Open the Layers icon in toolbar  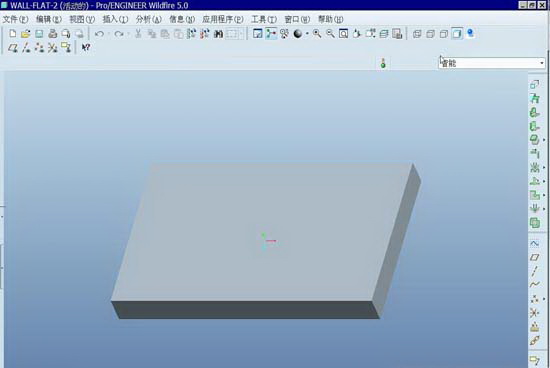pyautogui.click(x=384, y=34)
